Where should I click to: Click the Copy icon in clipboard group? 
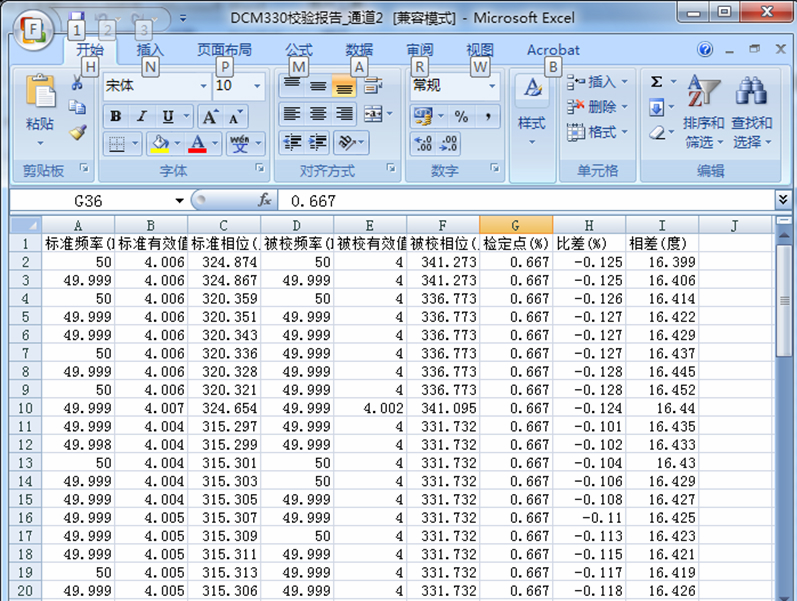pos(77,108)
